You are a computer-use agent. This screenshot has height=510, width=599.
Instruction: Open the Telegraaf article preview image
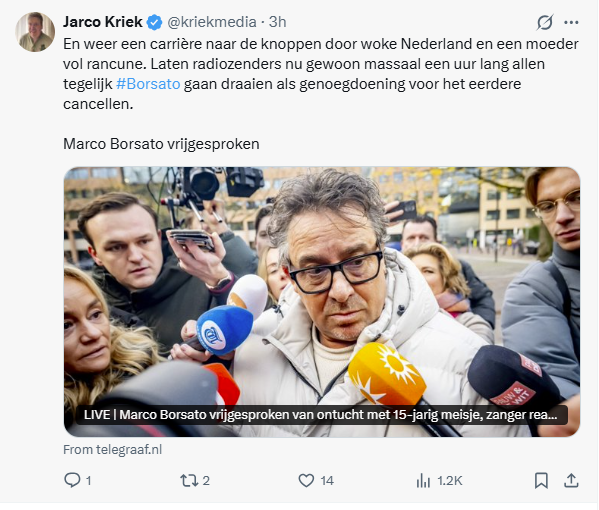[x=322, y=302]
